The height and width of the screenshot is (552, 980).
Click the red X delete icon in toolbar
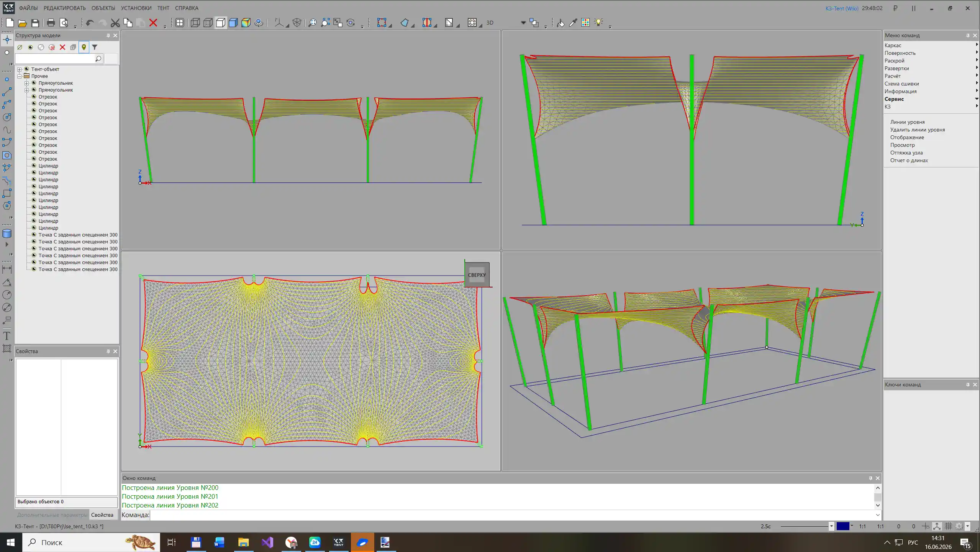tap(153, 23)
